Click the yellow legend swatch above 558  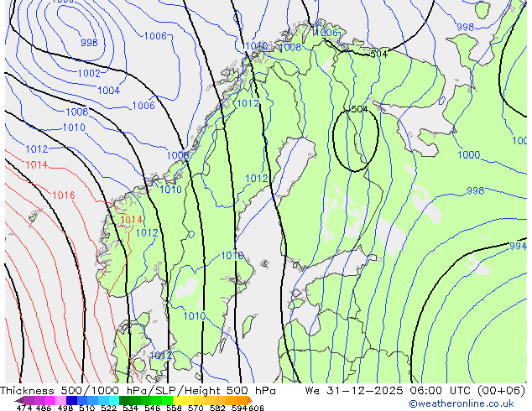point(178,400)
